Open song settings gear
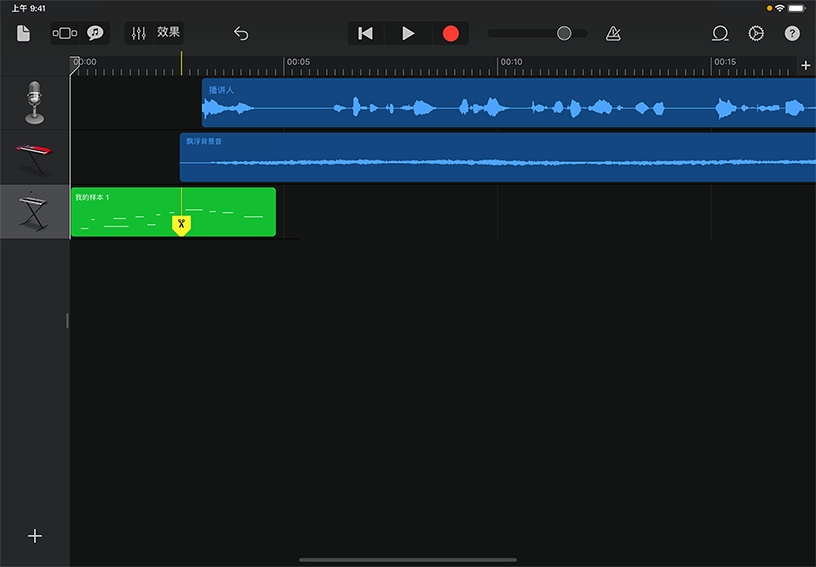Image resolution: width=816 pixels, height=567 pixels. coord(756,33)
